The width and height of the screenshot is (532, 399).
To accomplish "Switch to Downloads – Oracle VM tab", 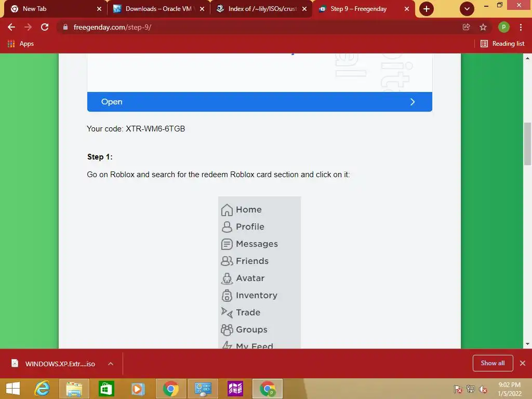I will [158, 9].
